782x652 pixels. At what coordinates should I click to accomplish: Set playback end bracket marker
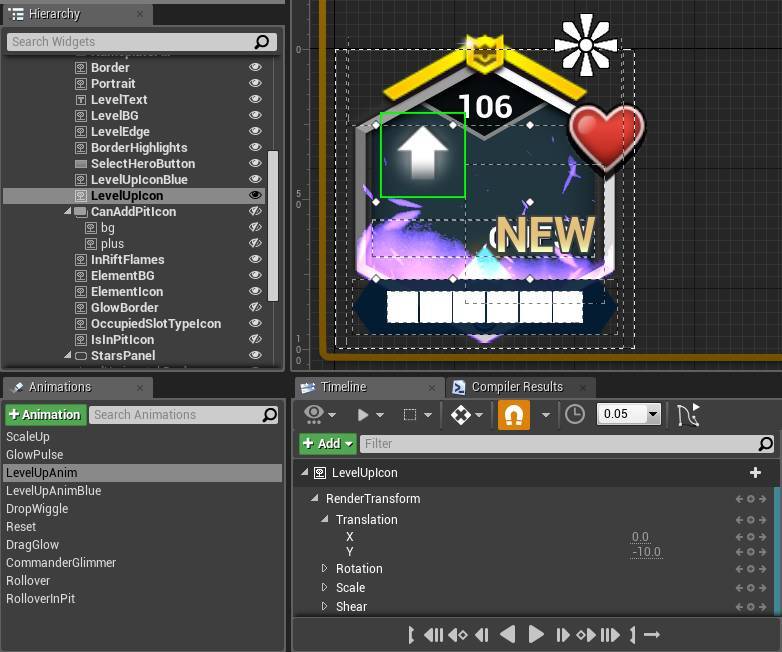tap(633, 635)
